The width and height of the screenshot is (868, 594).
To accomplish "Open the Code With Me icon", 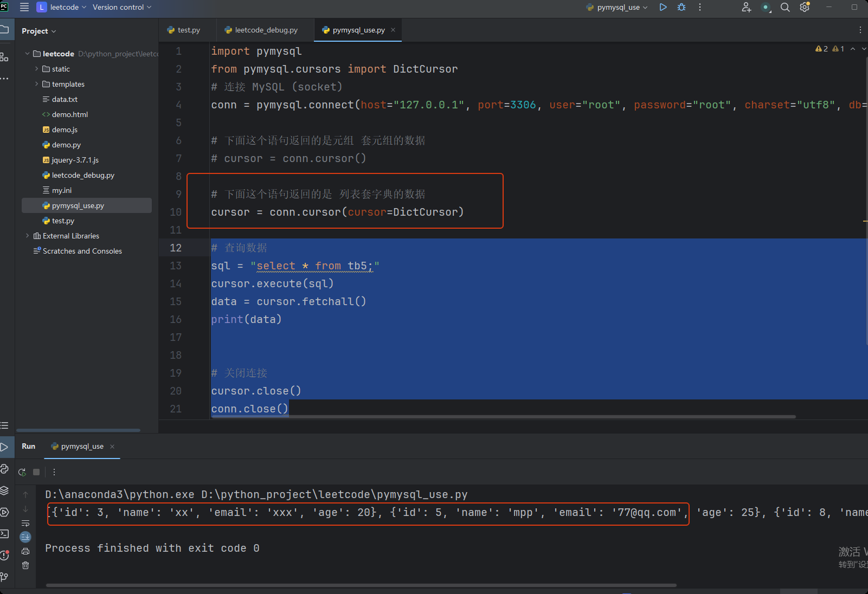I will tap(747, 7).
